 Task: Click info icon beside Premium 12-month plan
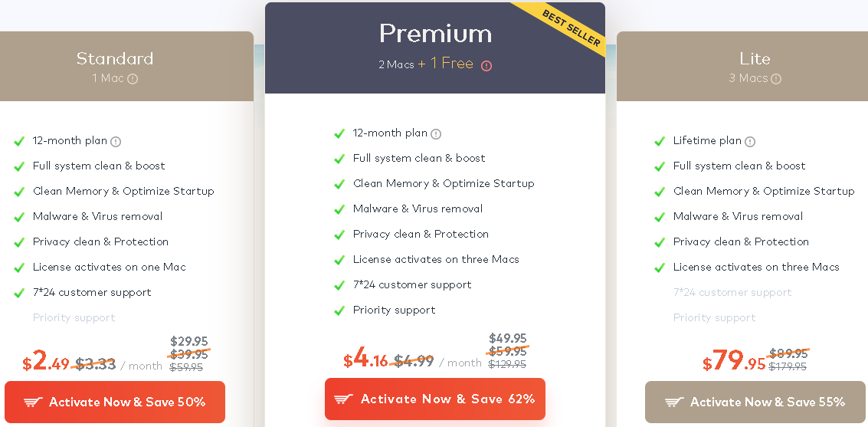click(x=436, y=133)
